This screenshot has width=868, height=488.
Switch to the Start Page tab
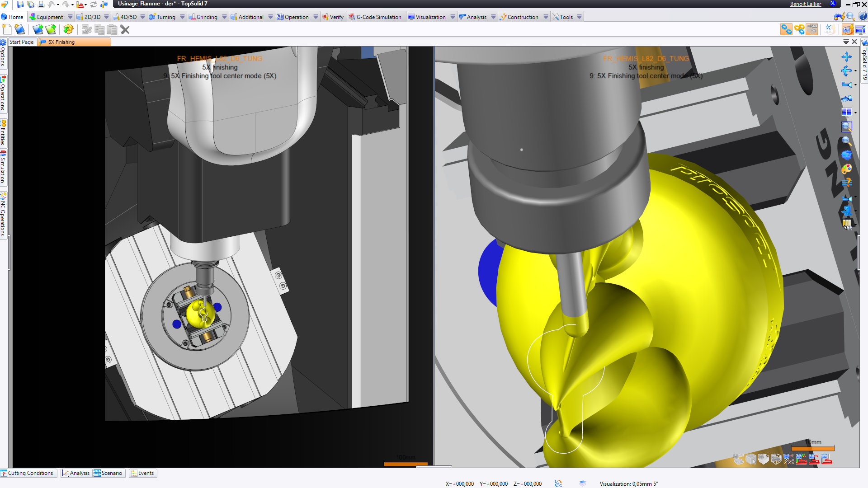[22, 42]
